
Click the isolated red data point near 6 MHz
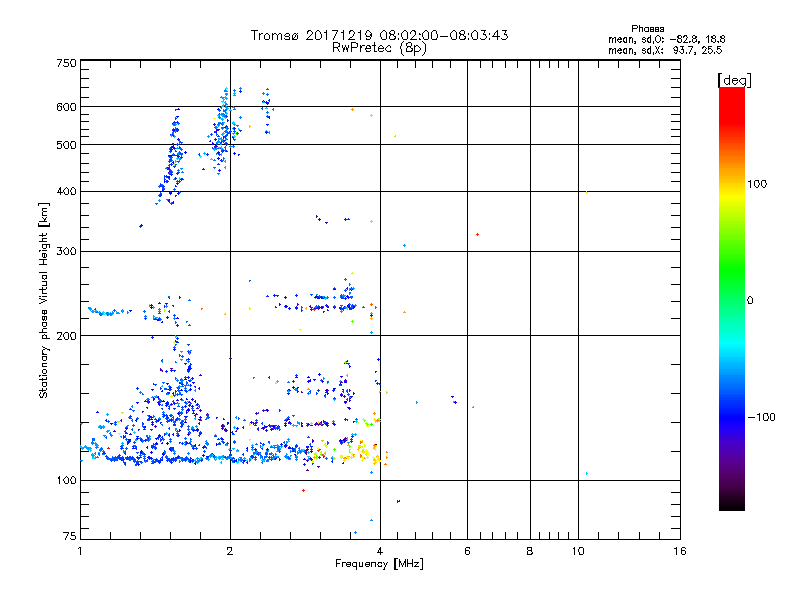[477, 235]
